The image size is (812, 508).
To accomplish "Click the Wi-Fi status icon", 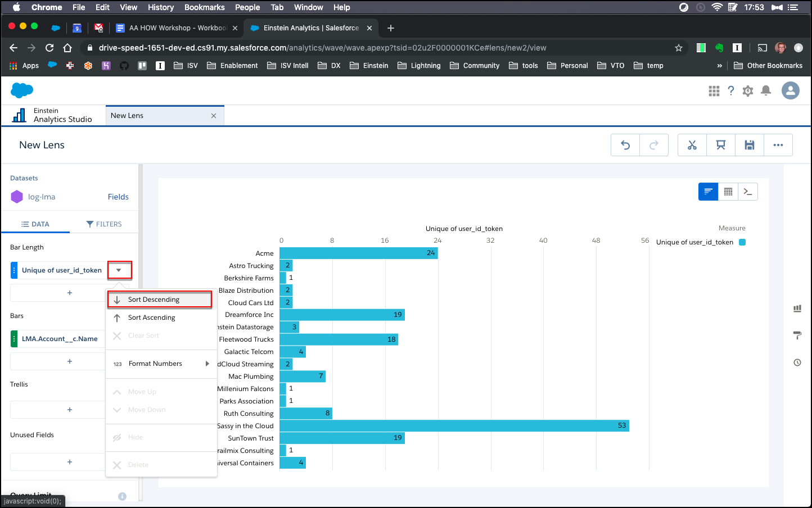I will click(x=717, y=7).
